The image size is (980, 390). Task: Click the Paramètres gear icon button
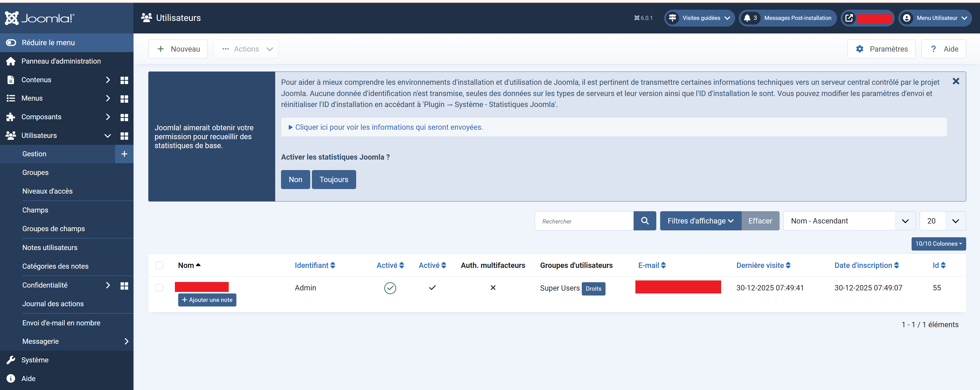point(881,49)
